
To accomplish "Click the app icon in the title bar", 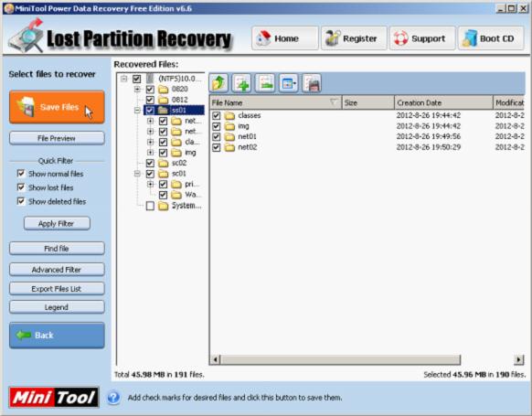I will (9, 8).
